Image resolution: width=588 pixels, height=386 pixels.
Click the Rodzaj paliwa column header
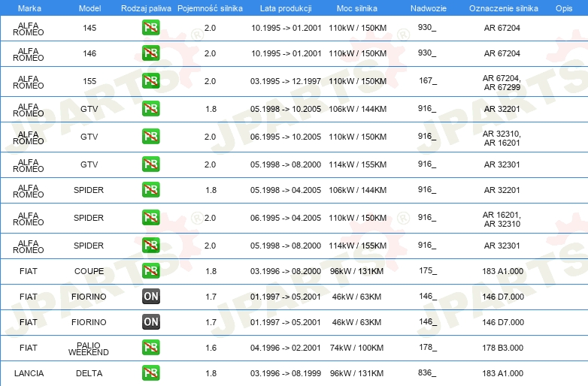pos(146,8)
